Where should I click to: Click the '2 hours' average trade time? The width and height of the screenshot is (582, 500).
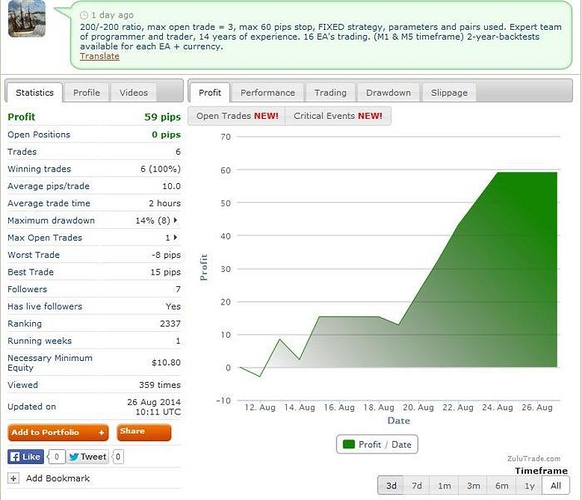[x=165, y=203]
